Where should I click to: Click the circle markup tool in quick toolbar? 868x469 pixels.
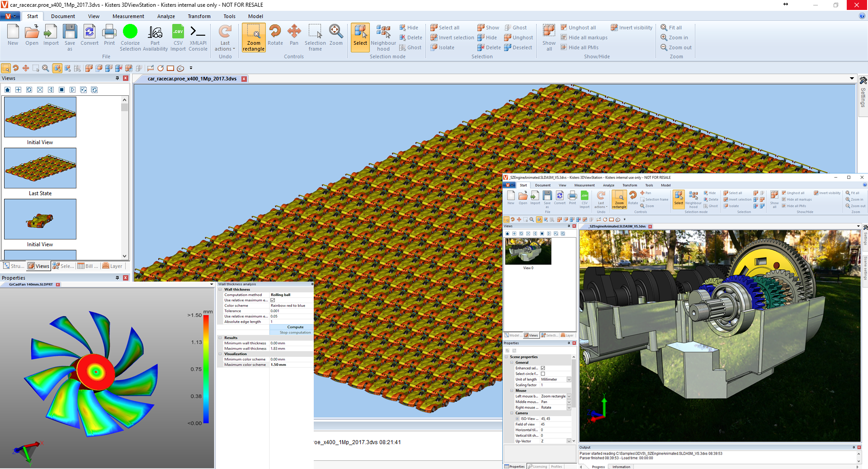point(160,68)
